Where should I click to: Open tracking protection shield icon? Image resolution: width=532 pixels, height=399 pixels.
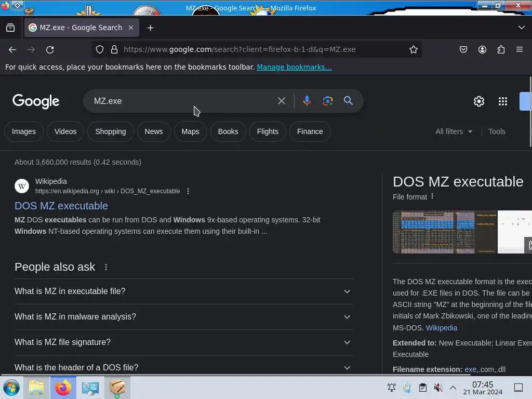tap(99, 49)
